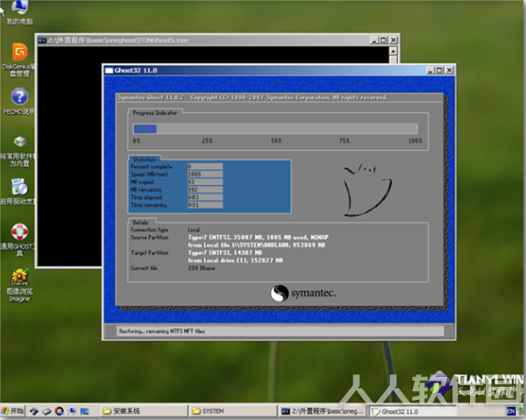Click the 100% progress scale label

tap(416, 140)
